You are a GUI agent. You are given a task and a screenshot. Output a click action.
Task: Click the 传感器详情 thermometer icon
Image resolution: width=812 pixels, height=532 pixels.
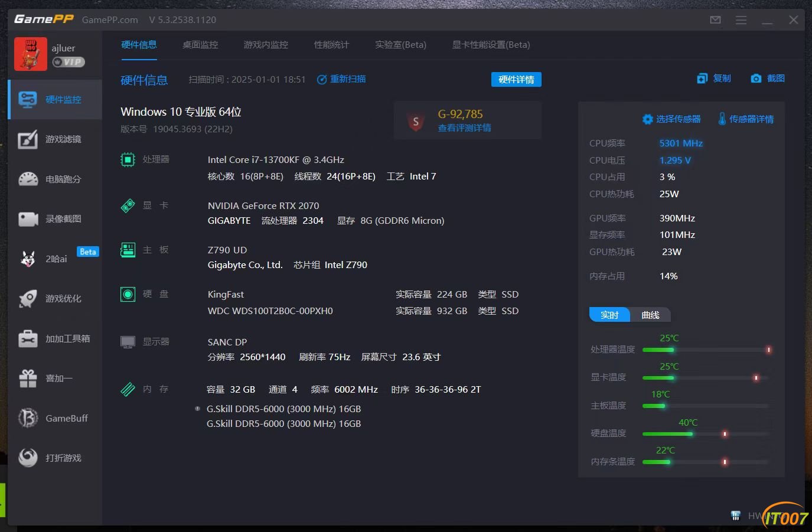(722, 119)
